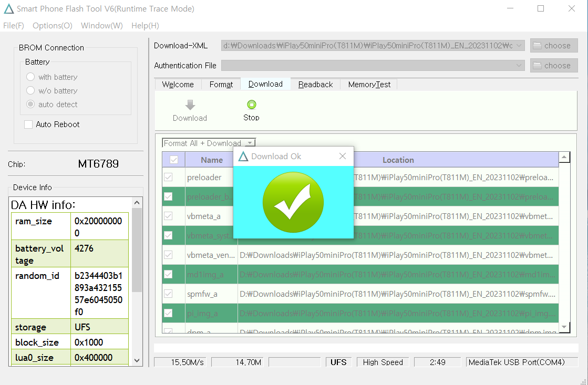Click partition table scroll down arrow

[564, 327]
